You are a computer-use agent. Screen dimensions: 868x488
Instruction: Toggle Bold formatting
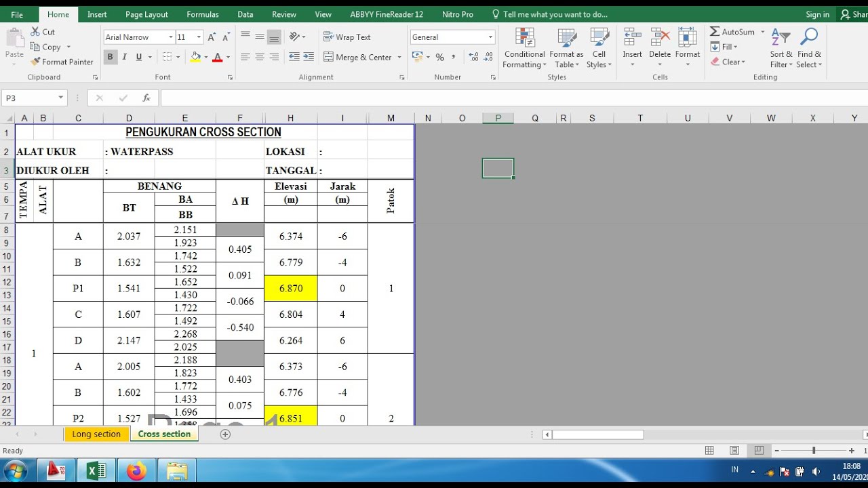(110, 58)
